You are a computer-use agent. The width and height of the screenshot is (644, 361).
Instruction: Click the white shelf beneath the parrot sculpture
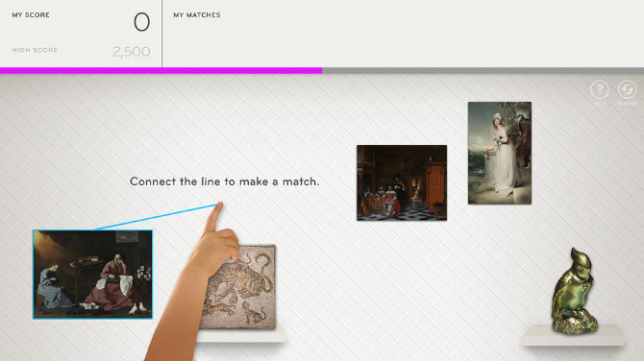[x=574, y=335]
